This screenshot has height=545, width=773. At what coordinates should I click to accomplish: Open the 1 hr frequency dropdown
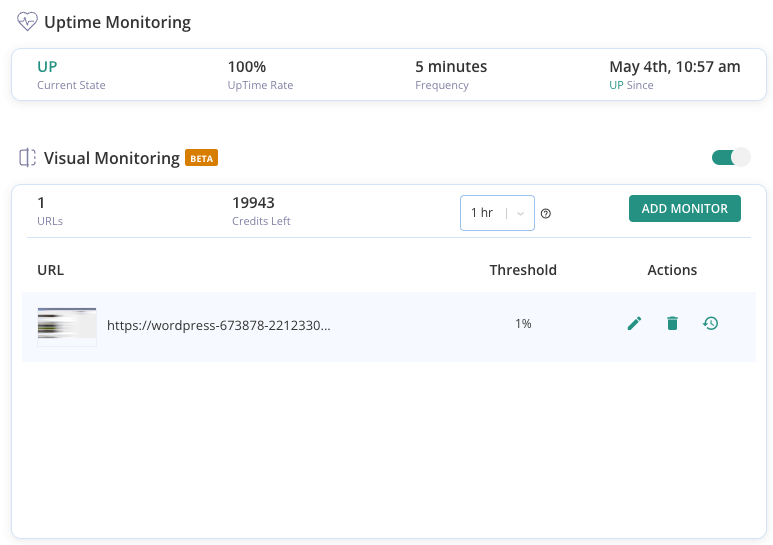coord(497,213)
